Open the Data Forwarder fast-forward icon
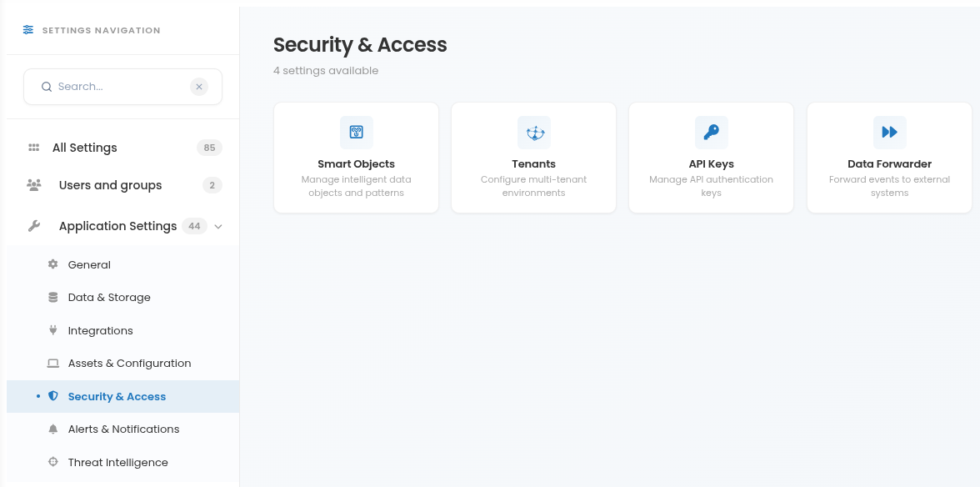The width and height of the screenshot is (980, 487). [x=889, y=132]
